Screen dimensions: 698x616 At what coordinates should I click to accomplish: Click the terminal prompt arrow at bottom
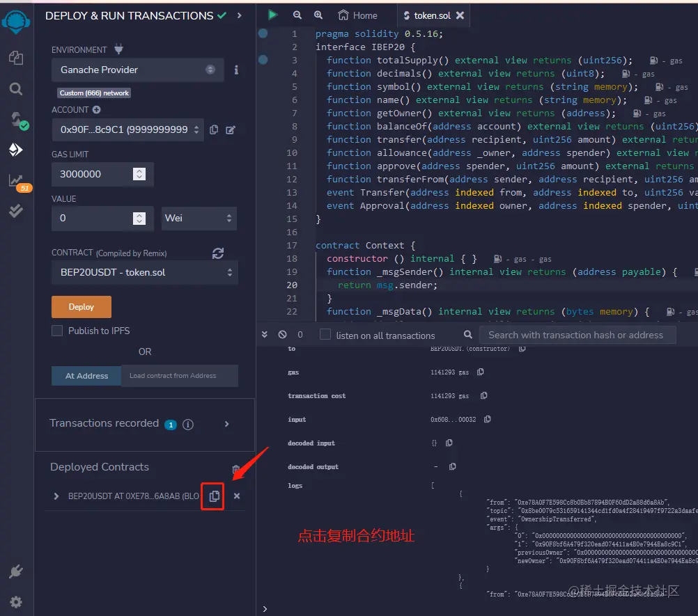click(265, 608)
